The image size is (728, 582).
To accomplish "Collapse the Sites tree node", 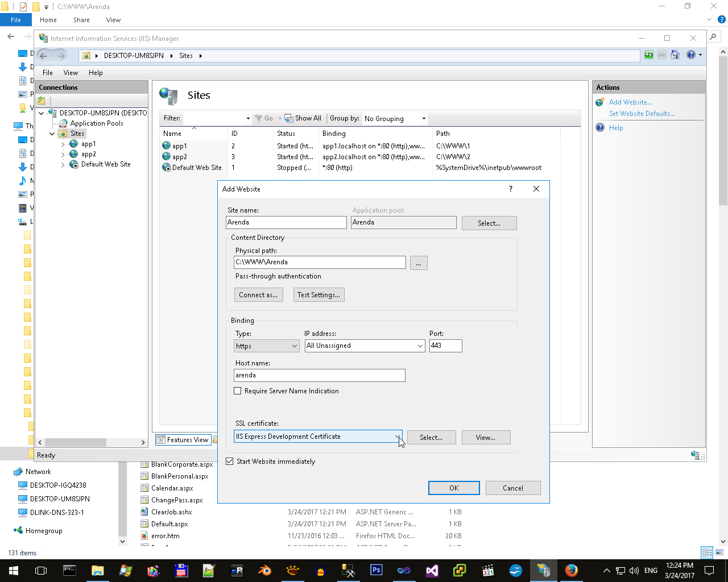I will point(52,134).
